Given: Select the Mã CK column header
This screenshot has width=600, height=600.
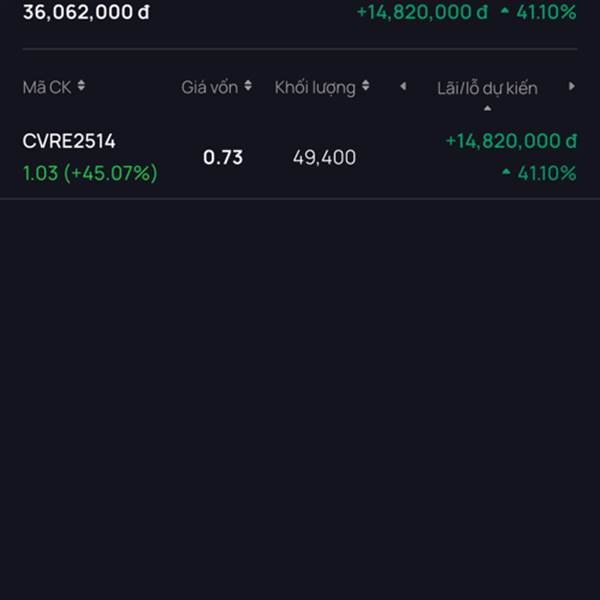Looking at the screenshot, I should [x=47, y=88].
